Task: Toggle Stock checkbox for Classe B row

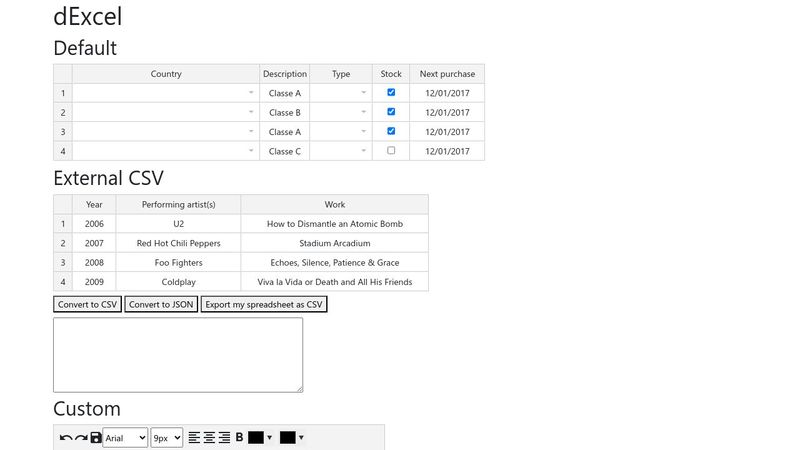Action: coord(391,112)
